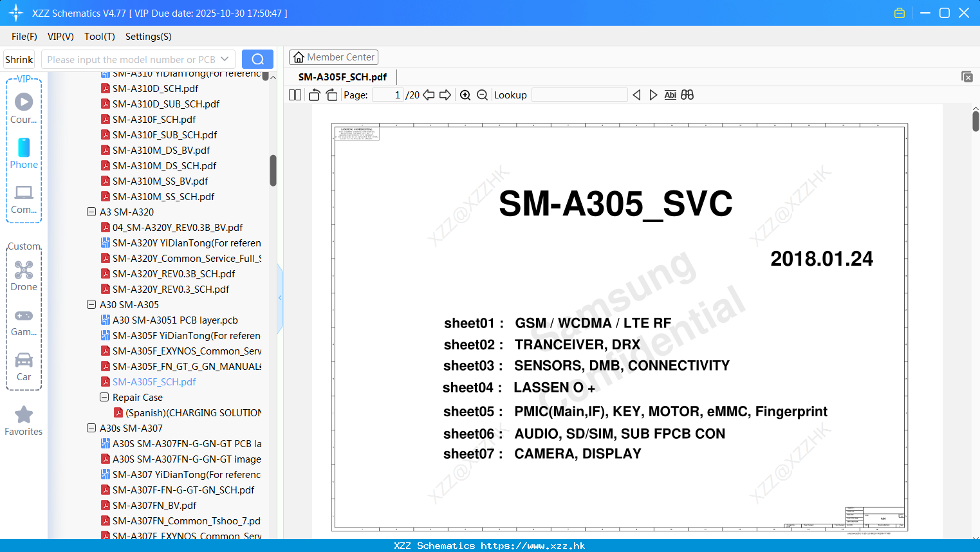The height and width of the screenshot is (552, 980).
Task: Open SM-A310F_SUB_SCH.pdf file
Action: (x=165, y=134)
